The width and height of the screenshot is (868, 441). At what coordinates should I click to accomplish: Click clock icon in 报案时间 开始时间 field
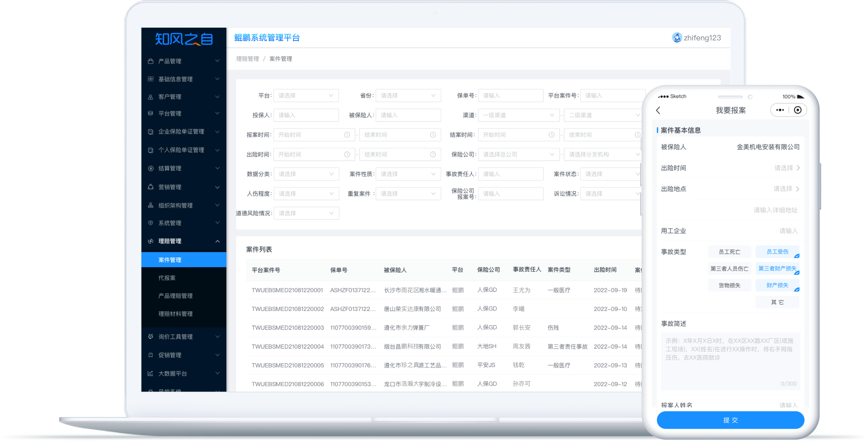click(347, 135)
